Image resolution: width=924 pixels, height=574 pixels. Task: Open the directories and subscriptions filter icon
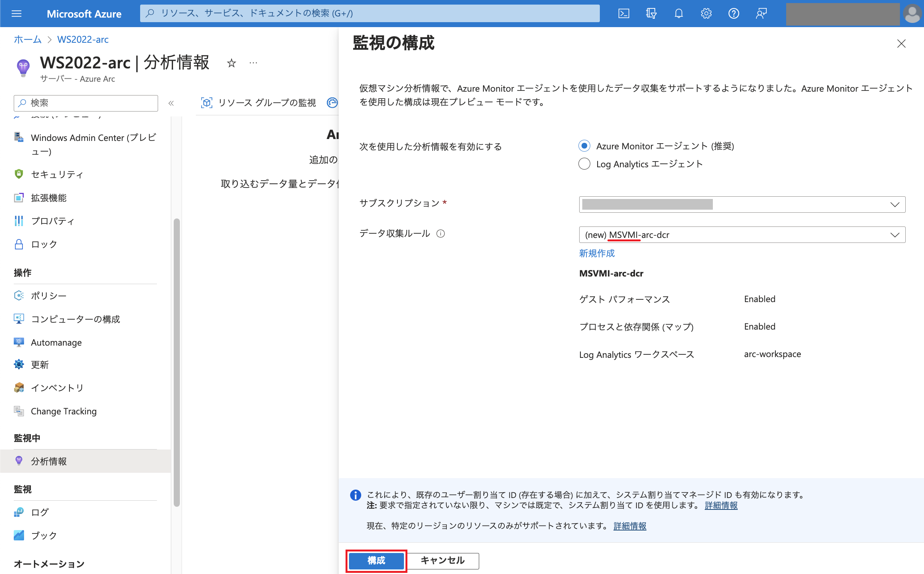coord(651,14)
